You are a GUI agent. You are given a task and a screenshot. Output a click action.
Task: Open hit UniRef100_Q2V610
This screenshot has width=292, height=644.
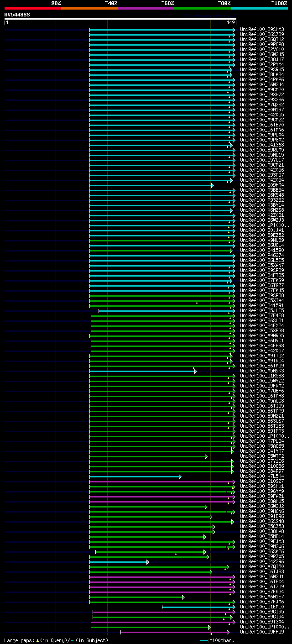(261, 49)
